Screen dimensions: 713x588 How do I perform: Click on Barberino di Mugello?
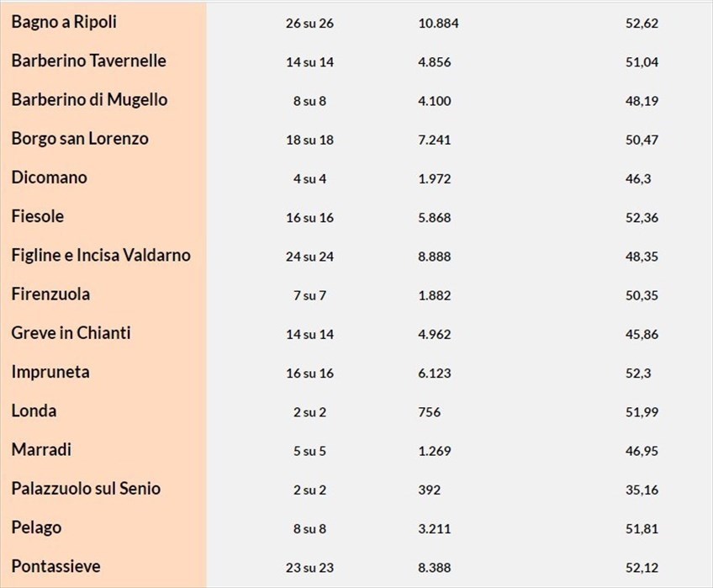(89, 100)
